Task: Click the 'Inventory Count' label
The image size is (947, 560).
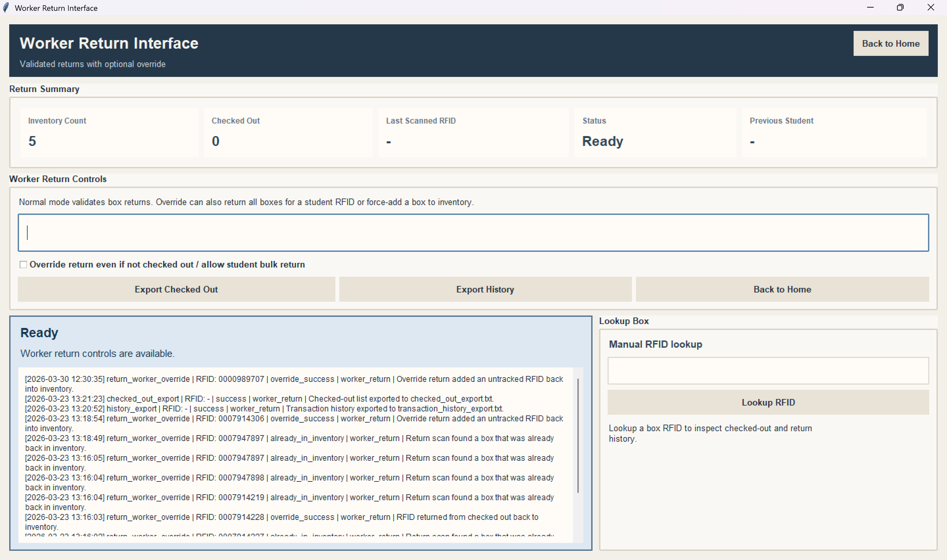Action: click(57, 121)
